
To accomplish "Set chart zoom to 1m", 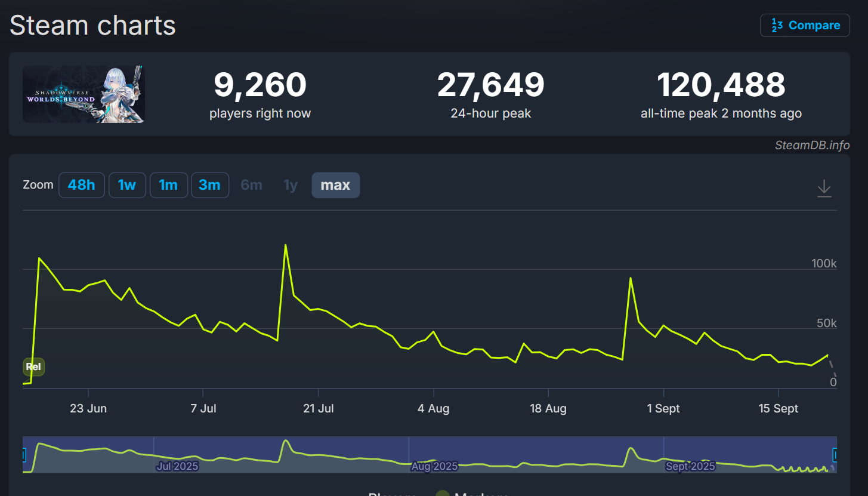I will click(x=168, y=185).
